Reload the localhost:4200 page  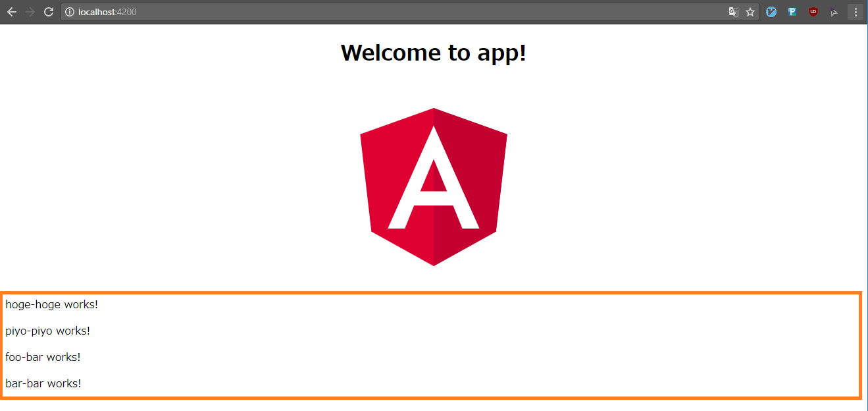pyautogui.click(x=48, y=11)
